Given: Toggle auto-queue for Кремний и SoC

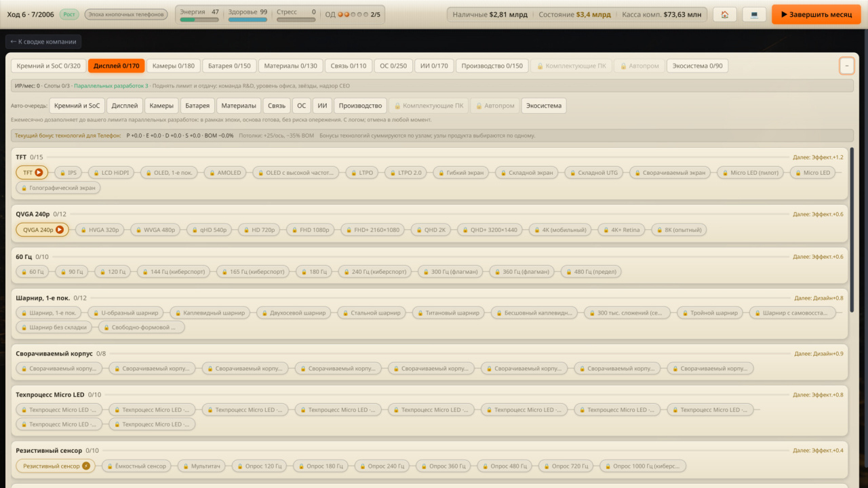Looking at the screenshot, I should point(77,106).
